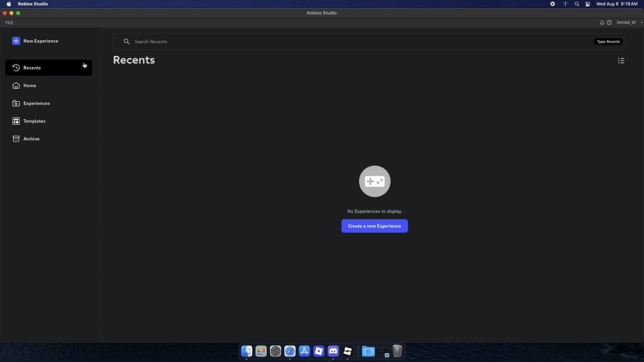This screenshot has width=644, height=362.
Task: Click Create a new Experience button
Action: 374,226
